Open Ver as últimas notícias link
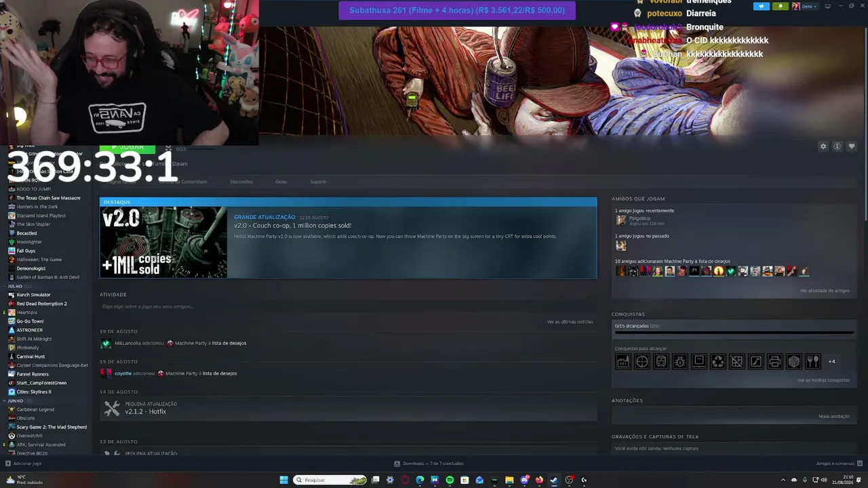 point(570,321)
